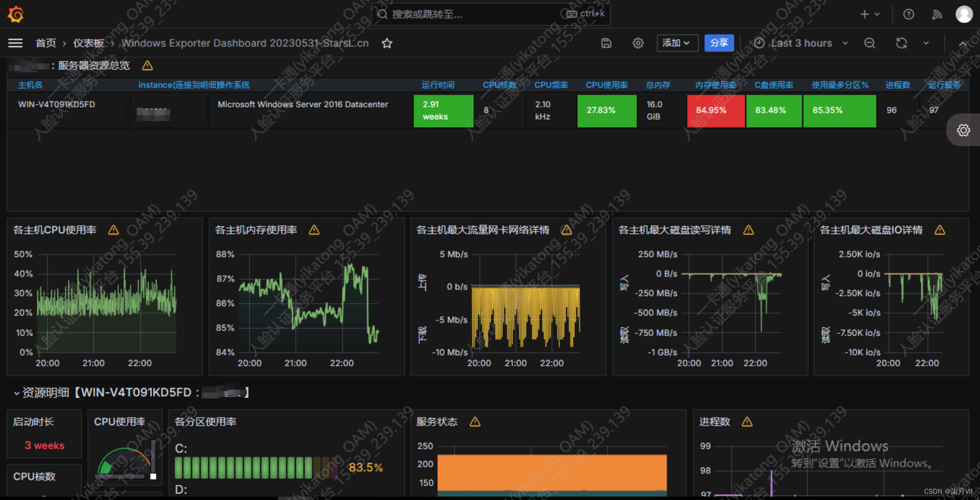Screen dimensions: 980x500
Task: Click warning icon on 各主机CPU使用率 panel
Action: 114,230
